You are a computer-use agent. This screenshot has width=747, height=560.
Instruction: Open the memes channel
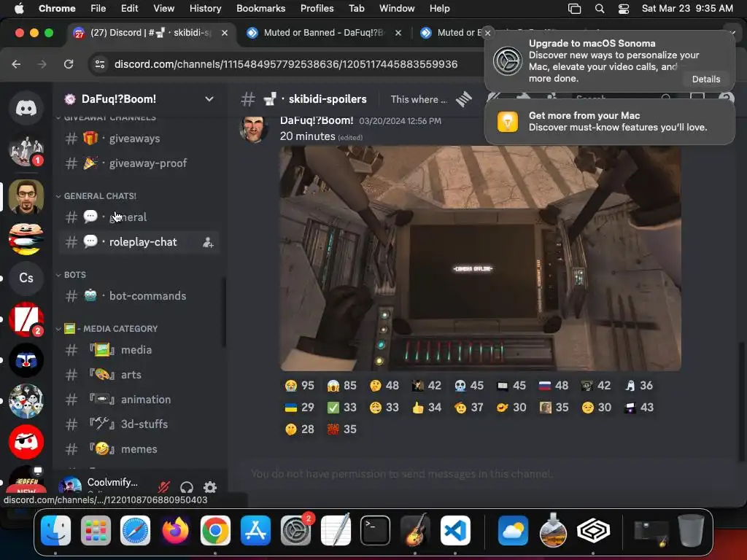click(x=139, y=449)
